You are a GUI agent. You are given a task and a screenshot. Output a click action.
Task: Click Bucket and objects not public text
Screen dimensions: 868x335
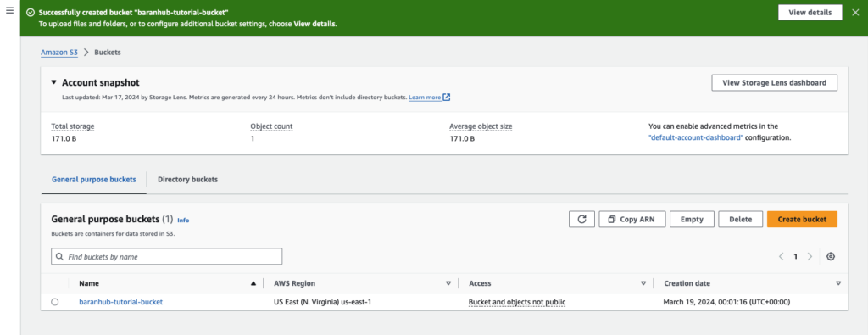(x=517, y=302)
